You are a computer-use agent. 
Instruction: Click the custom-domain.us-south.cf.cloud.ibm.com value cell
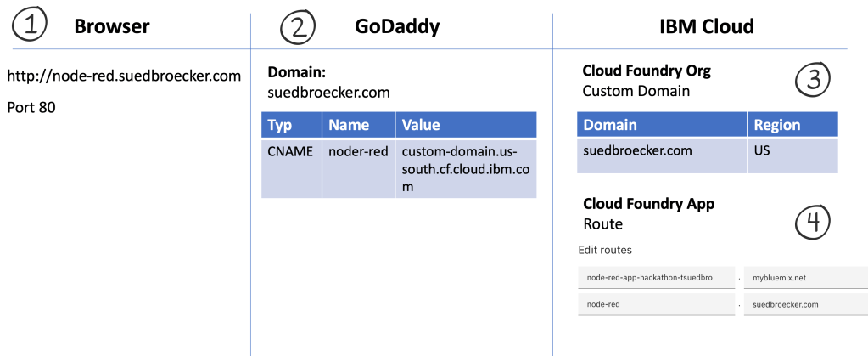click(465, 168)
